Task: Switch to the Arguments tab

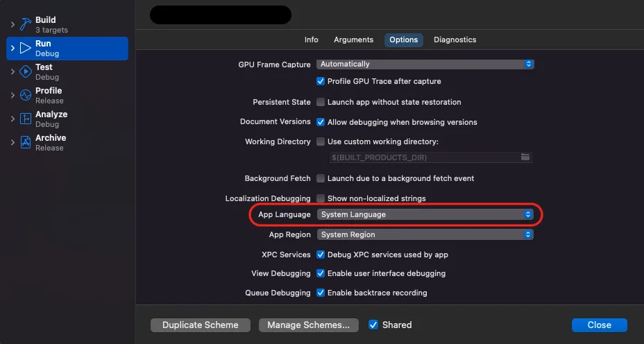Action: [353, 40]
